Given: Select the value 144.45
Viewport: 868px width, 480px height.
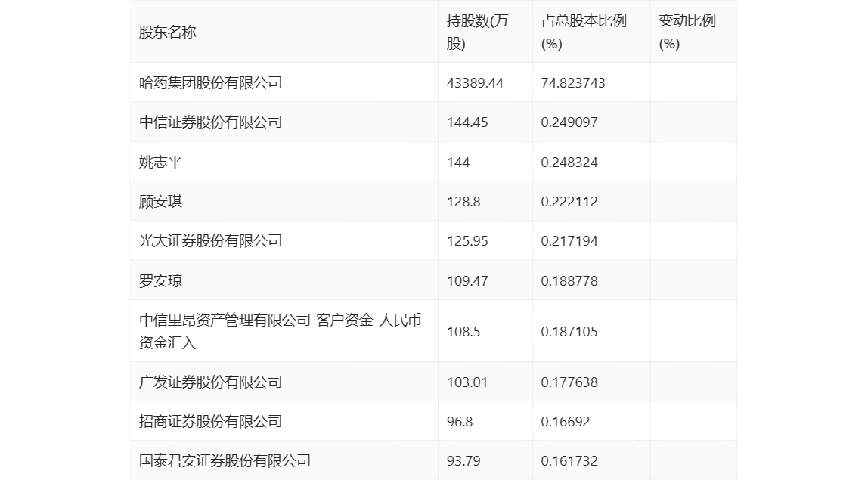Looking at the screenshot, I should coord(467,122).
